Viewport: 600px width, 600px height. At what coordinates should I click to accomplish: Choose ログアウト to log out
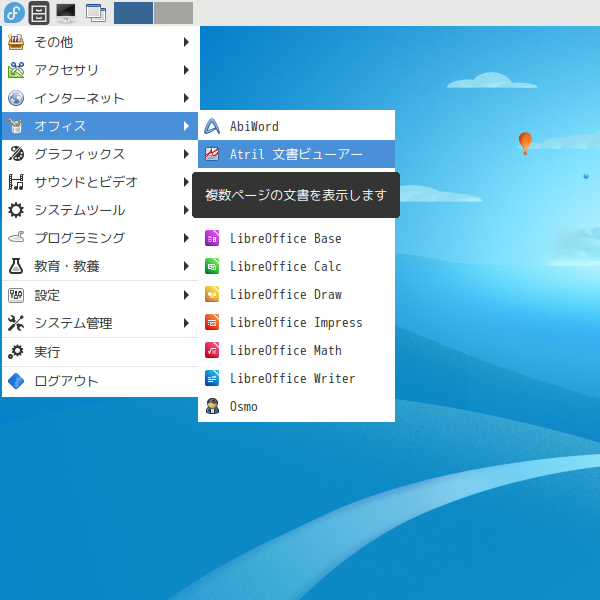point(100,381)
